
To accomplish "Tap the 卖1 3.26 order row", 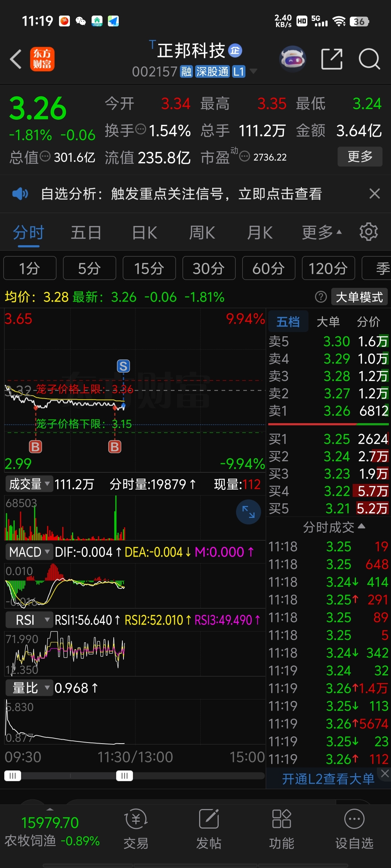I will pyautogui.click(x=328, y=411).
